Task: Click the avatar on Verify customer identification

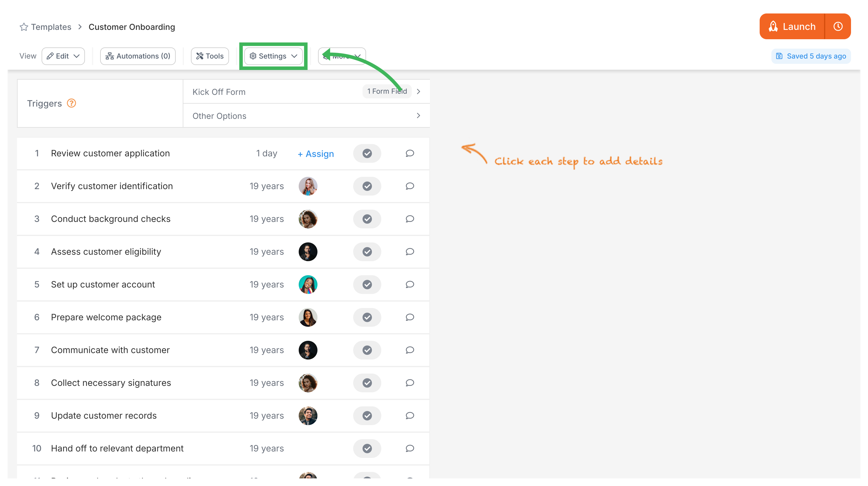Action: click(308, 186)
